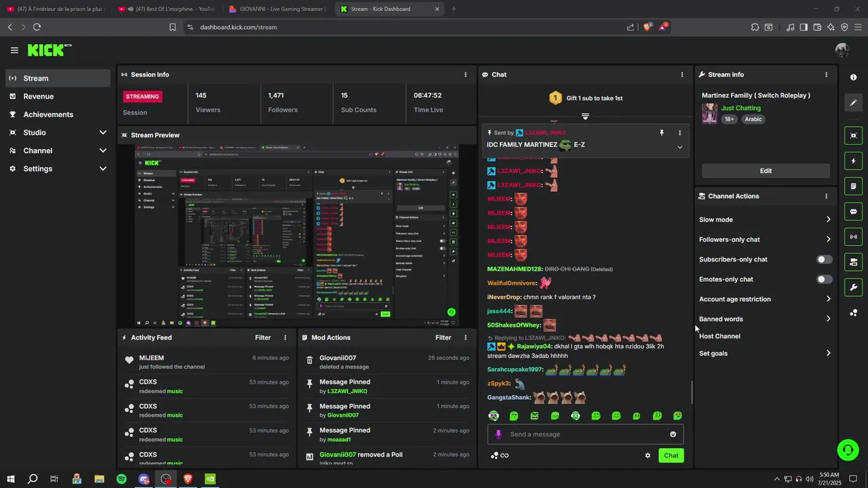Viewport: 868px width, 488px height.
Task: Click the browser address bar URL
Action: 238,27
